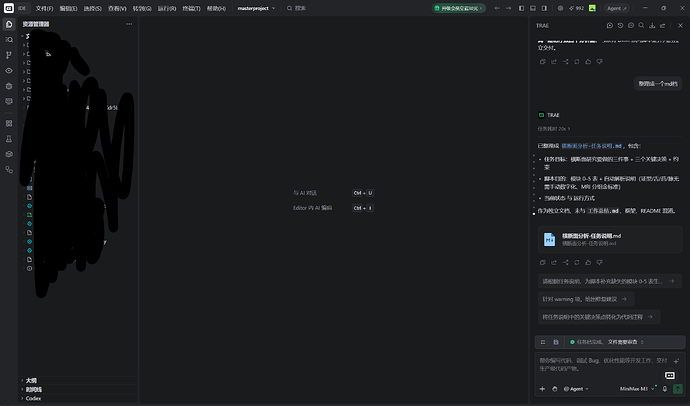690x406 pixels.
Task: Open the MiniMax M3 model dropdown
Action: [637, 389]
